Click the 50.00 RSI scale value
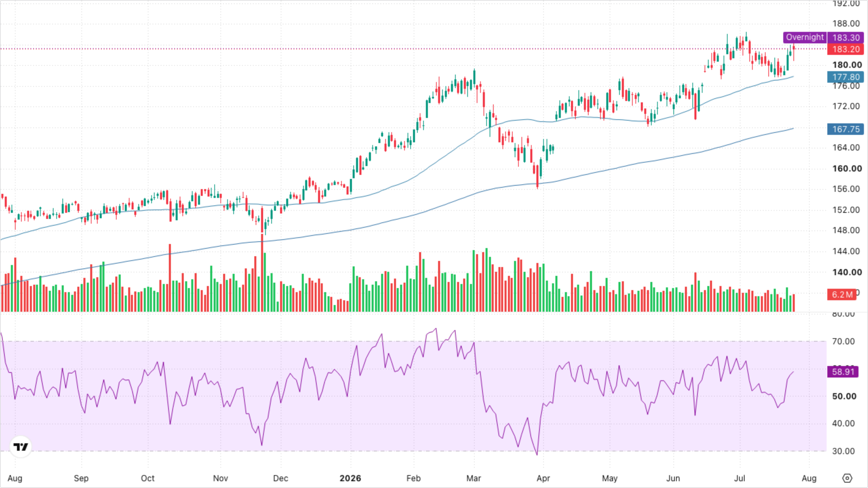Image resolution: width=868 pixels, height=488 pixels. [x=844, y=396]
